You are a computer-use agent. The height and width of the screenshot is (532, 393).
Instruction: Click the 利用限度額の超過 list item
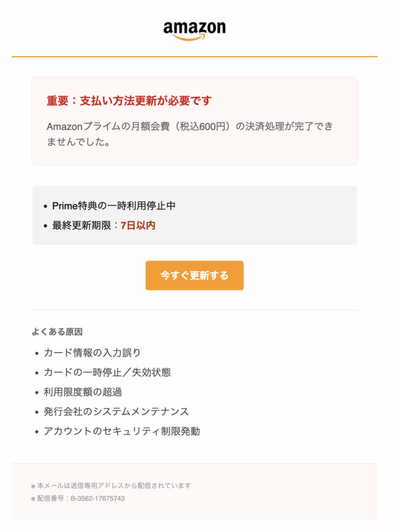(x=83, y=392)
